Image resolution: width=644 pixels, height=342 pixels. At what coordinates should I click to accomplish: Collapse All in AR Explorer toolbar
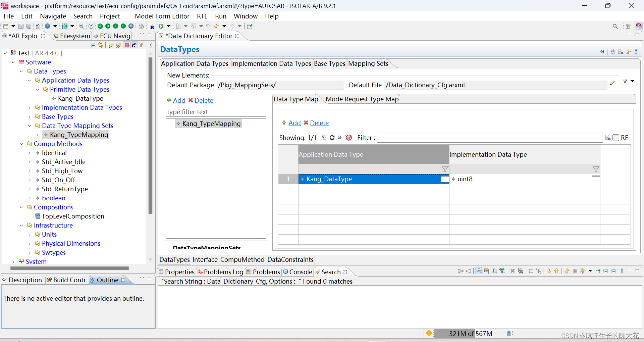(93, 45)
